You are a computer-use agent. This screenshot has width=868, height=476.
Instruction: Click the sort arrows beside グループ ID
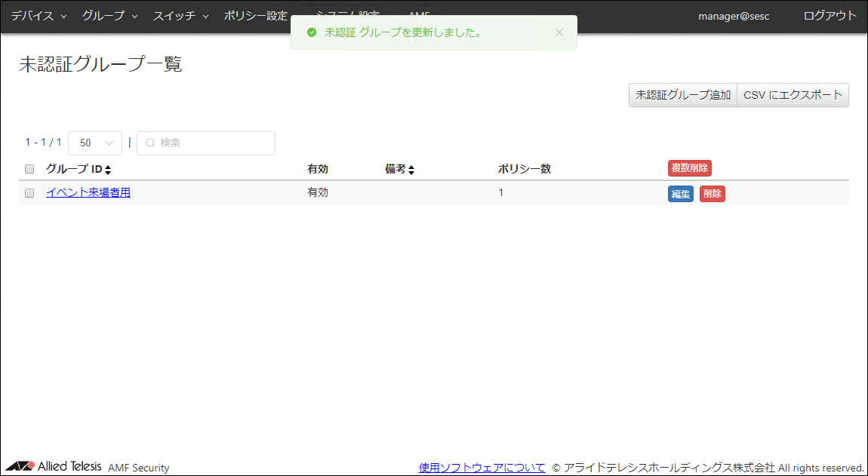tap(108, 170)
